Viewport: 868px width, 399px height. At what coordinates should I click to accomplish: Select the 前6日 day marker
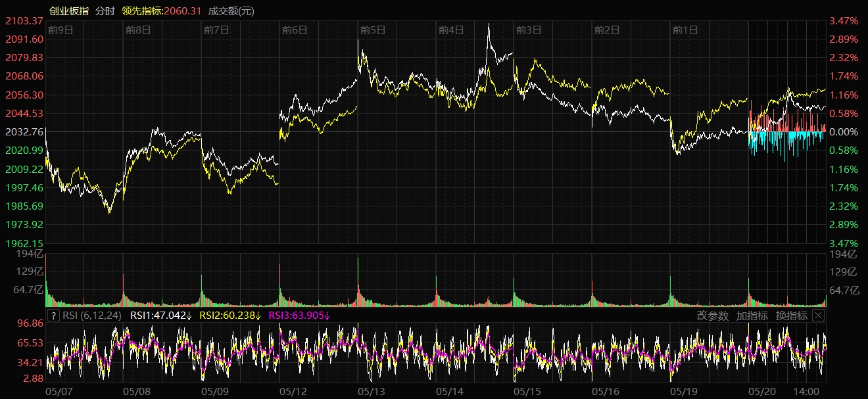pyautogui.click(x=295, y=30)
